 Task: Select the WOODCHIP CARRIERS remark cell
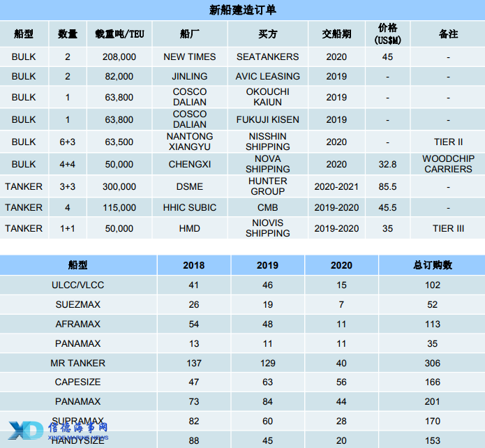[x=448, y=164]
